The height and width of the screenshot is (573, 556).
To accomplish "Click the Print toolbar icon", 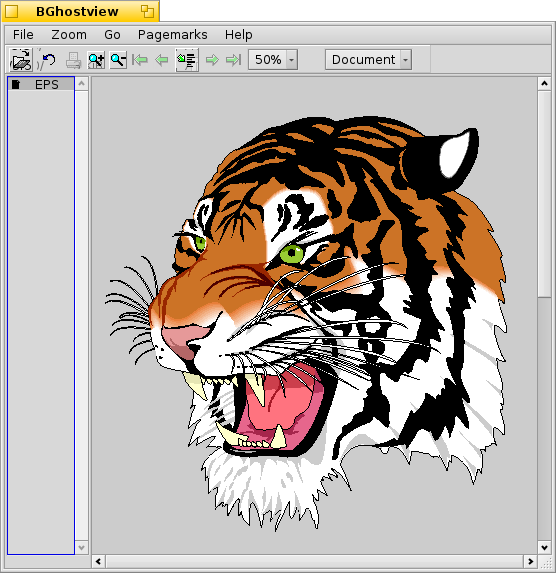I will coord(73,60).
